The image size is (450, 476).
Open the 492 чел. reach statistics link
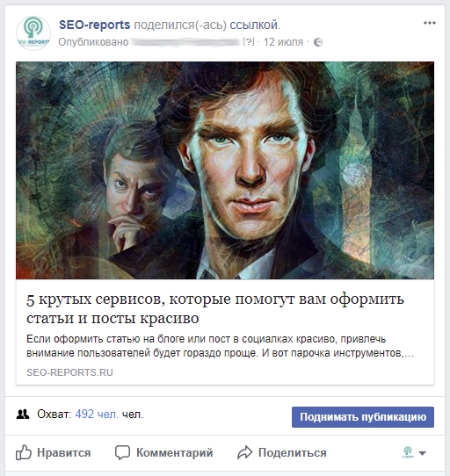click(97, 415)
